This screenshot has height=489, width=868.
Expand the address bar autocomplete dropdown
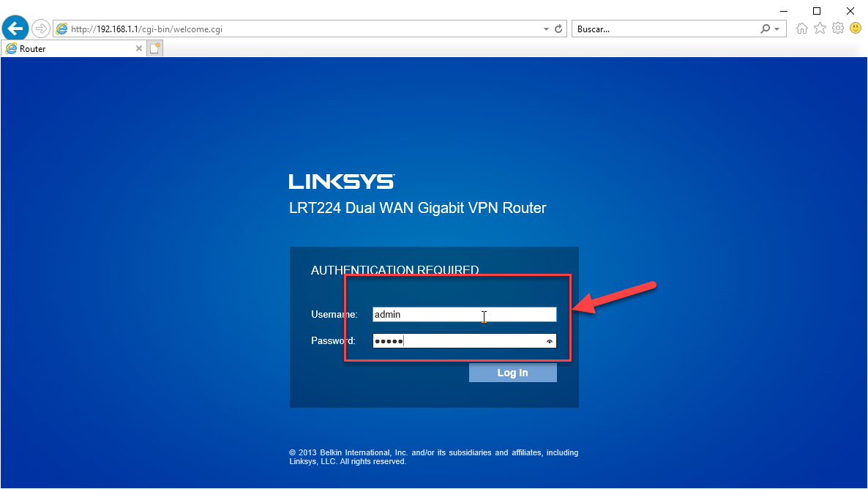[546, 29]
